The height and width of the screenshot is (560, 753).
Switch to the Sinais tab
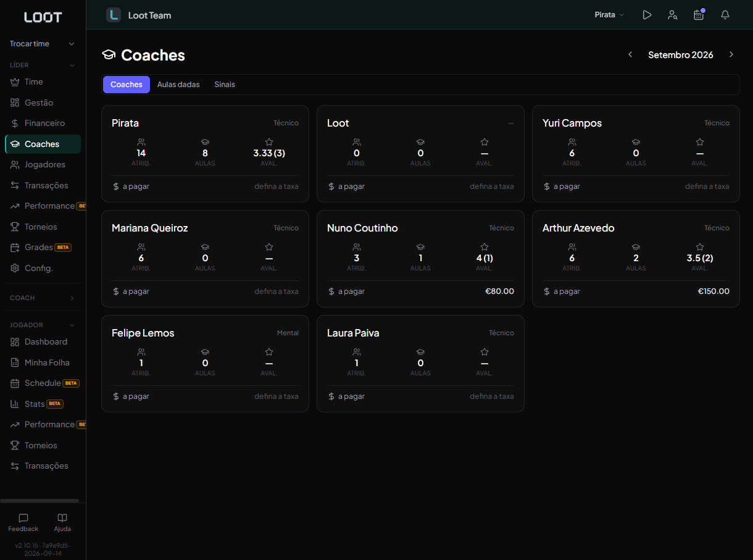point(225,85)
